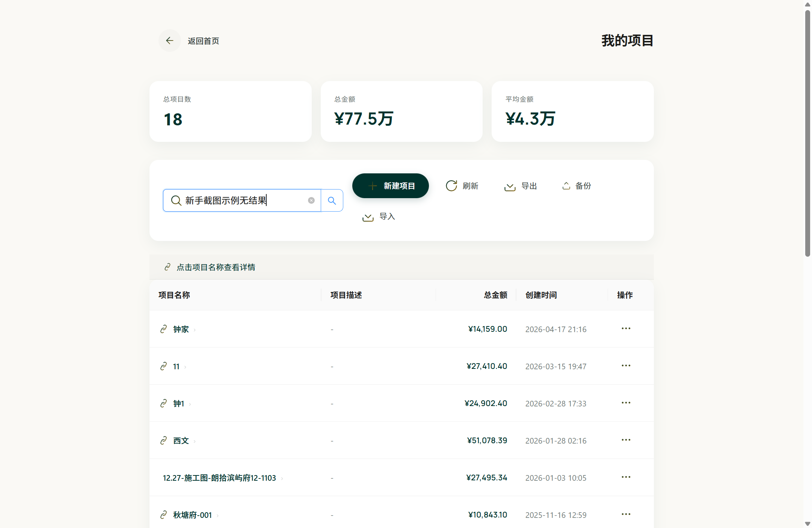This screenshot has width=812, height=528.
Task: Click the date 2026-03-15 19:47
Action: [556, 367]
